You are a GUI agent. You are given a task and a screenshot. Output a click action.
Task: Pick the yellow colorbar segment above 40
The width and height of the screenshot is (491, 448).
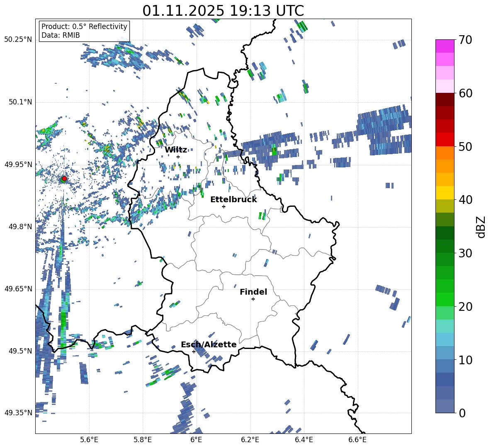point(445,193)
